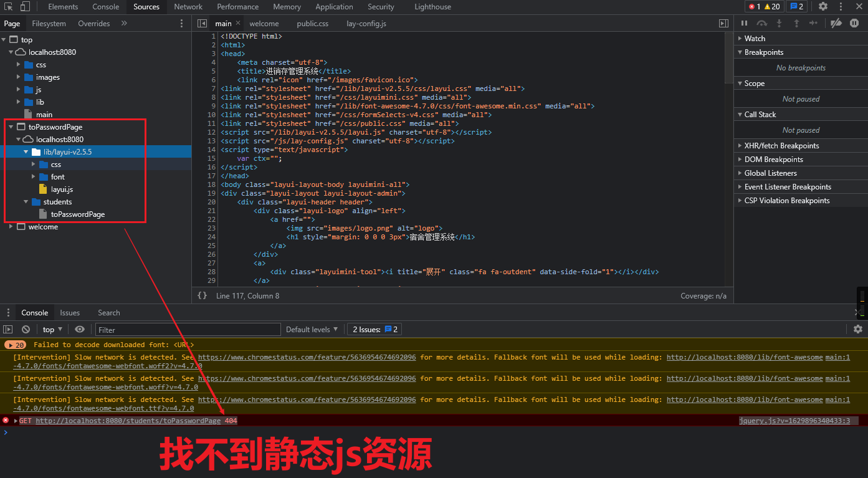Screen dimensions: 868x478
Task: Open the navigator pane three-dot menu
Action: (182, 23)
